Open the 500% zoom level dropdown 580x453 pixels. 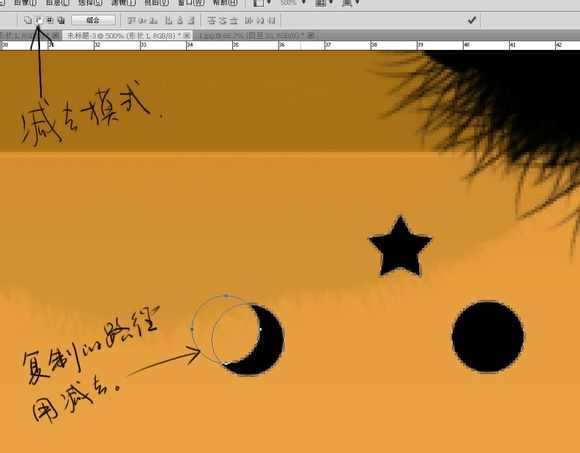point(293,3)
